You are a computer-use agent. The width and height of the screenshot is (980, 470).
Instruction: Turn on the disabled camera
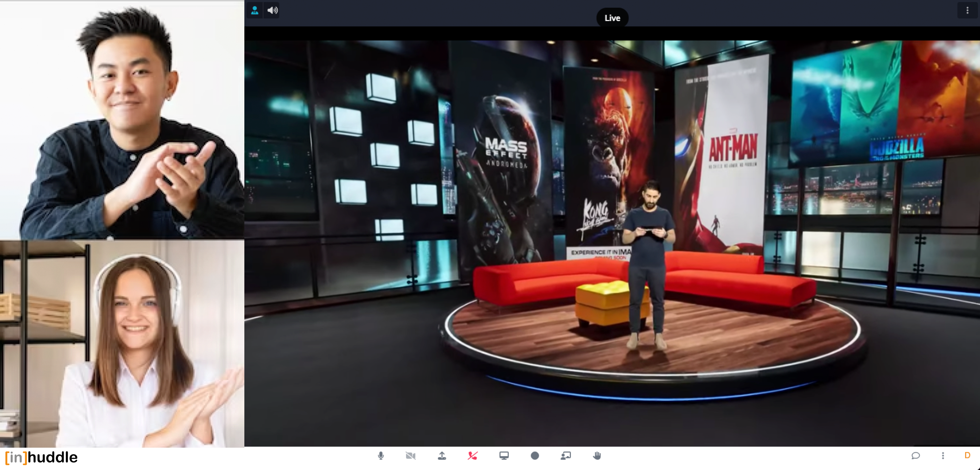coord(411,456)
